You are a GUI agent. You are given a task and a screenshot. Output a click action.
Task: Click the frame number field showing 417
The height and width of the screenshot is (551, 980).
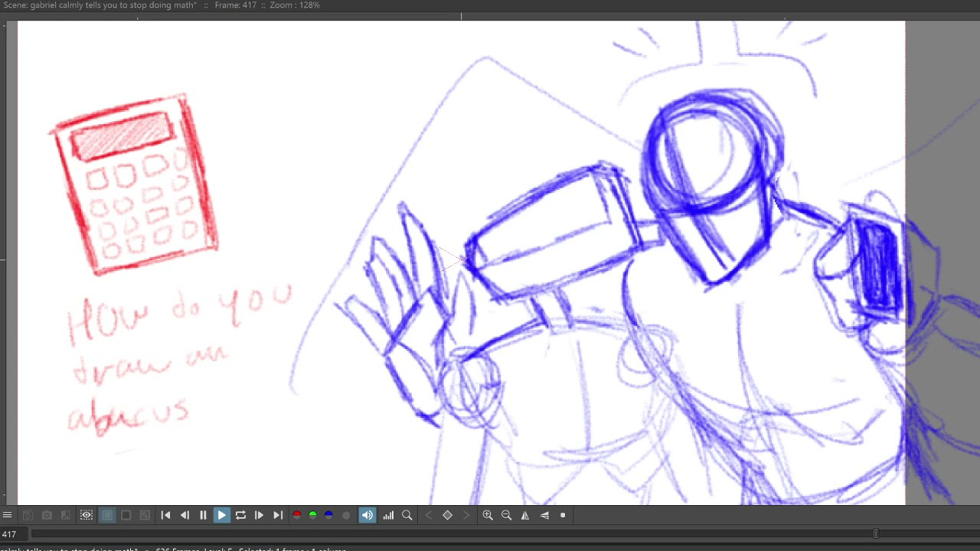point(11,534)
